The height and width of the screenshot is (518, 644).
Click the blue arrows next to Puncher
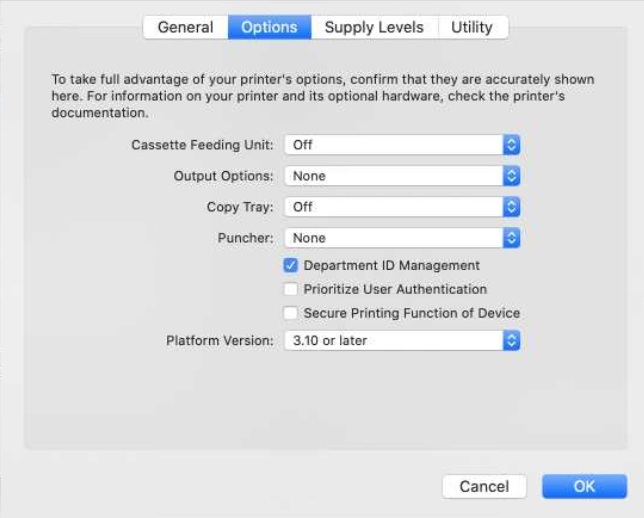(x=511, y=238)
